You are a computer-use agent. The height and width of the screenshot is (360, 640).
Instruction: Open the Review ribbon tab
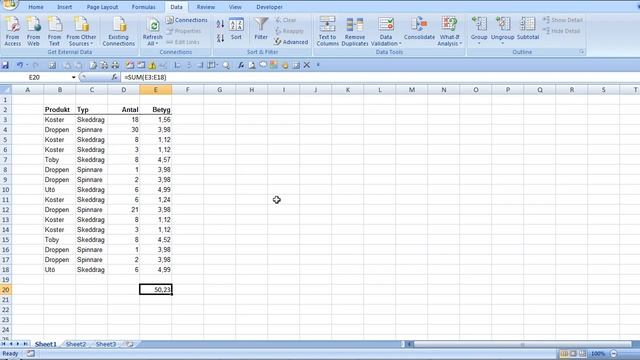(206, 7)
